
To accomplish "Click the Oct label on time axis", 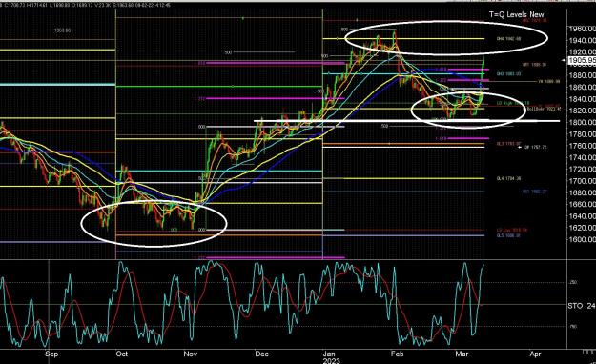I will pos(122,354).
